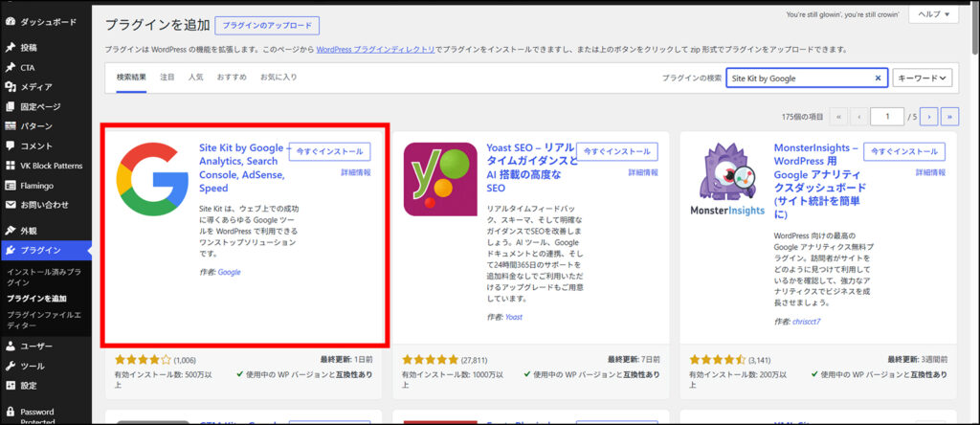The width and height of the screenshot is (980, 425).
Task: Click author link Google
Action: (x=230, y=272)
